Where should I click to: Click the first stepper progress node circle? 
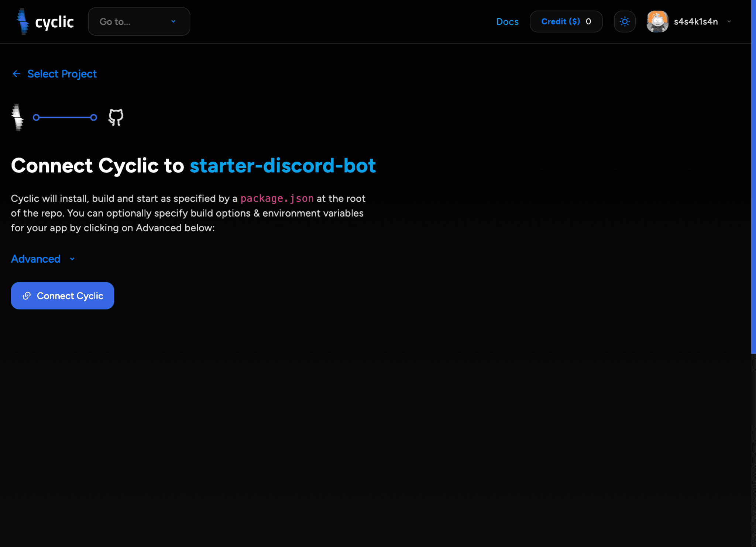[37, 117]
